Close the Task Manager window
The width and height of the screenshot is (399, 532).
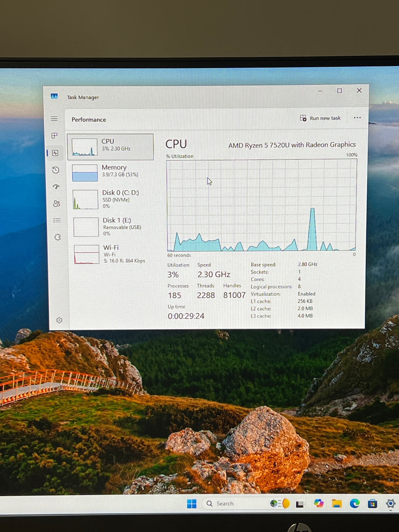(x=359, y=90)
